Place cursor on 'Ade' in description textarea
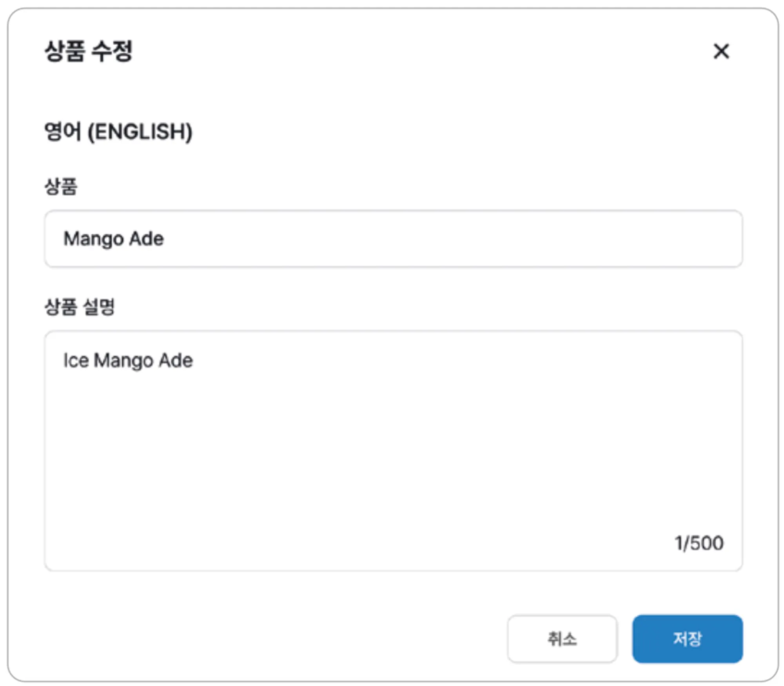 pos(176,360)
